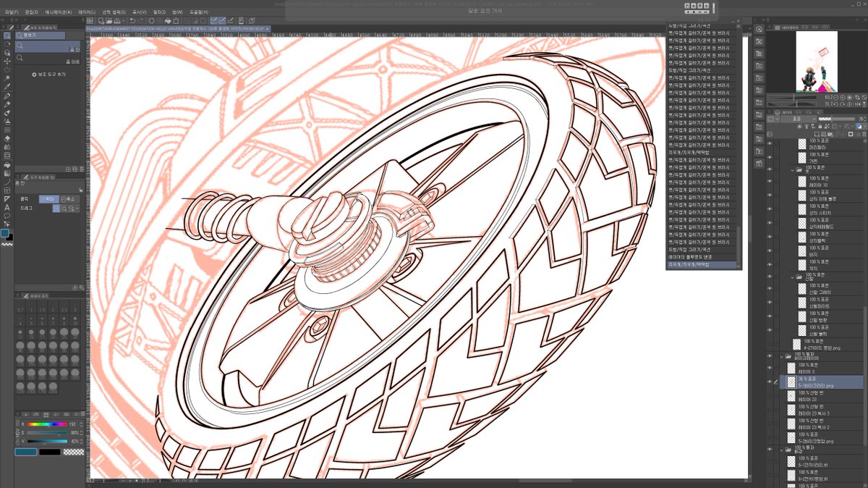
Task: Toggle eye of 바이크레이어 folder
Action: pos(769,356)
